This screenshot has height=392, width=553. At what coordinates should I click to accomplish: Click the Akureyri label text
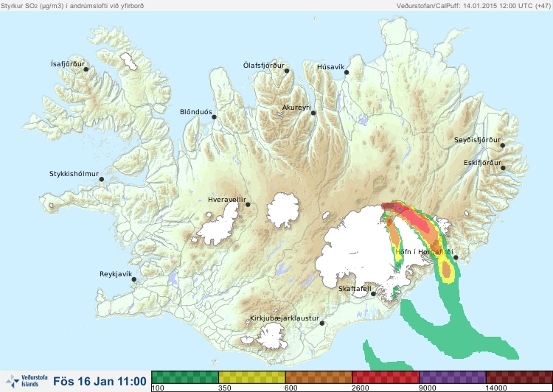[296, 108]
